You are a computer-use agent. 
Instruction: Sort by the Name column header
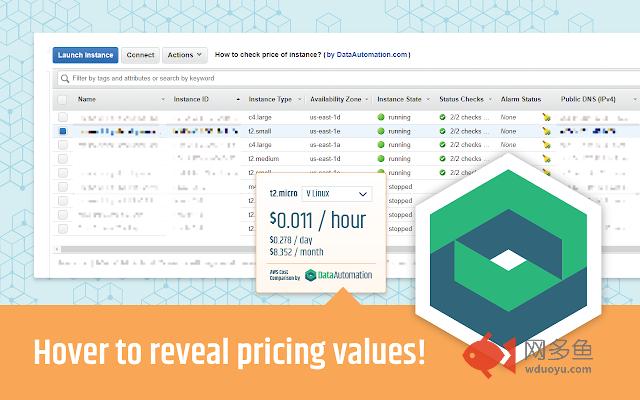pos(87,100)
